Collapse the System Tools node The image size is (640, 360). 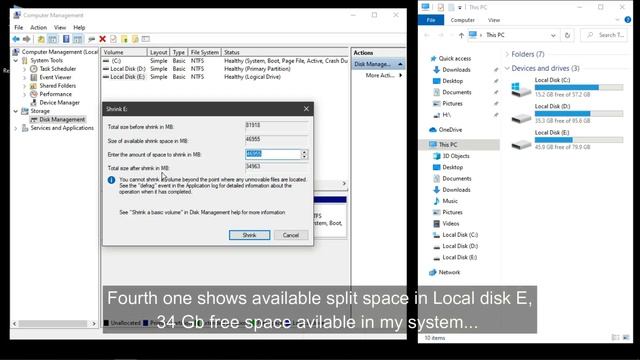click(16, 60)
